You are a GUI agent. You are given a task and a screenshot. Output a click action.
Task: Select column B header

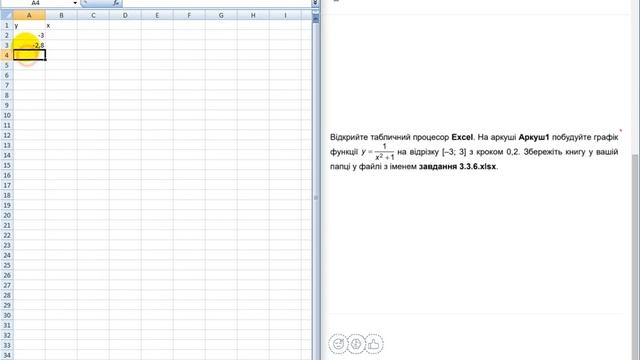pyautogui.click(x=61, y=16)
